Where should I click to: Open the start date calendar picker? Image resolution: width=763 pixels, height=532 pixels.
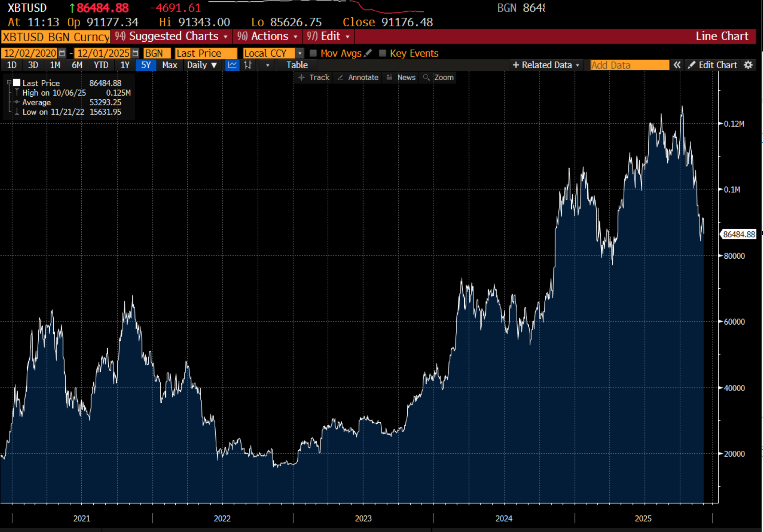click(x=62, y=53)
